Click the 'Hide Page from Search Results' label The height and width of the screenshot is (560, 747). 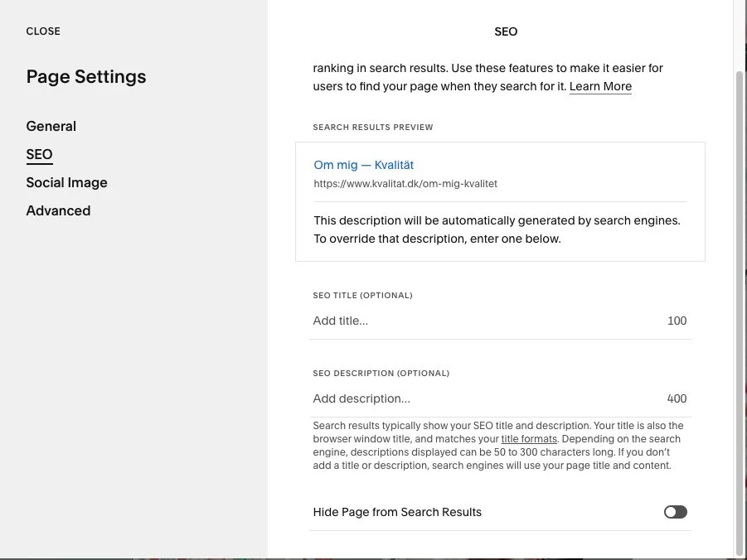click(x=397, y=512)
